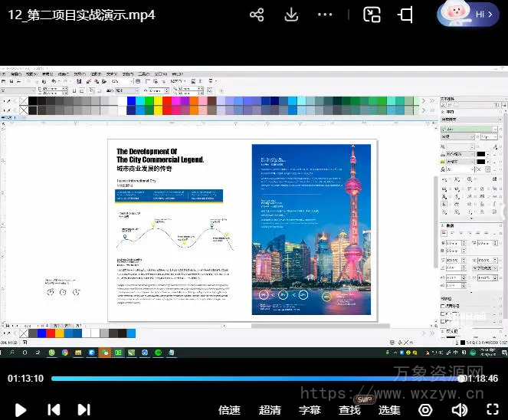
Task: Toggle the volume speaker icon
Action: click(459, 410)
